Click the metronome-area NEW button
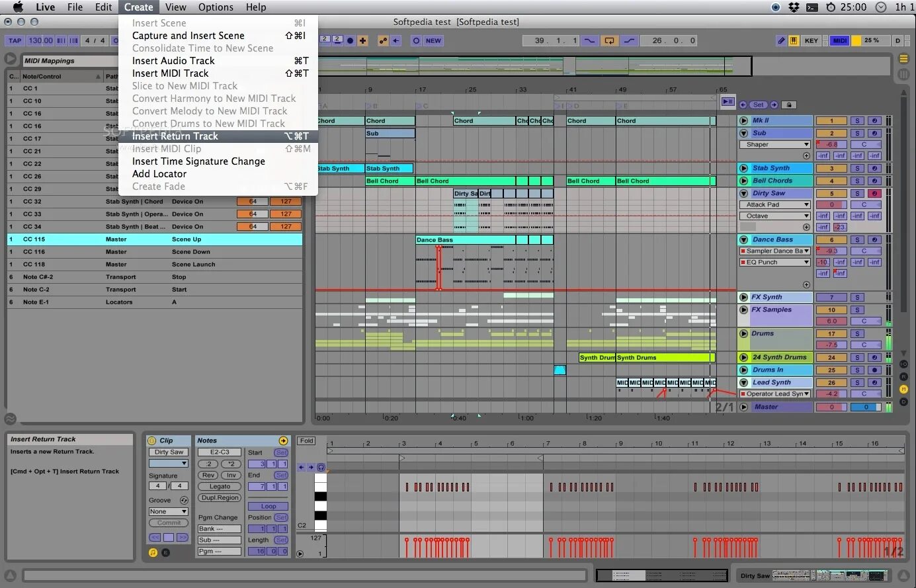The height and width of the screenshot is (588, 916). pos(433,40)
